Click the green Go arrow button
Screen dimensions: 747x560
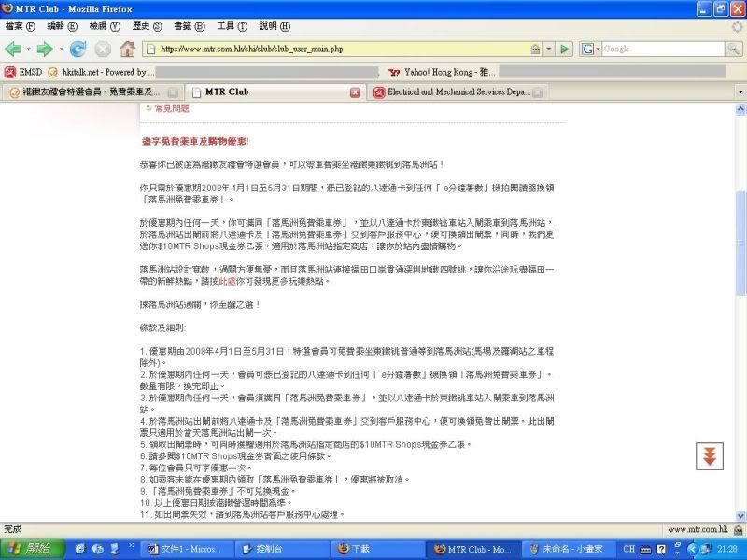coord(565,49)
